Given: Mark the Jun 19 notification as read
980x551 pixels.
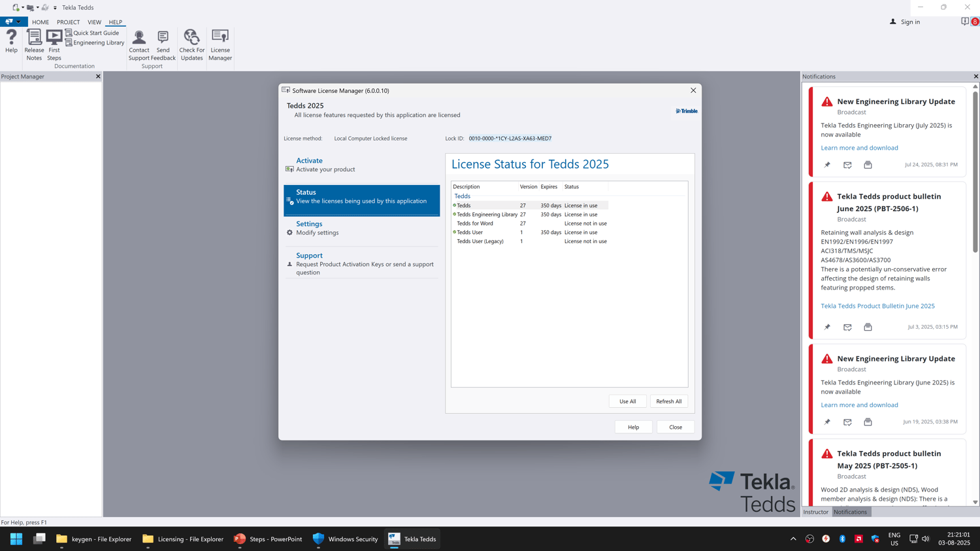Looking at the screenshot, I should click(847, 422).
